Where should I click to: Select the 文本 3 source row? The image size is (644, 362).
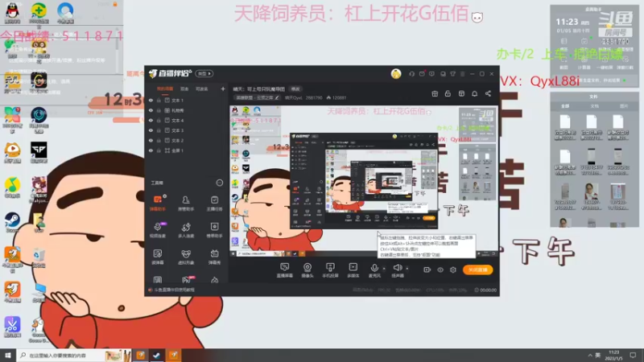click(x=187, y=130)
